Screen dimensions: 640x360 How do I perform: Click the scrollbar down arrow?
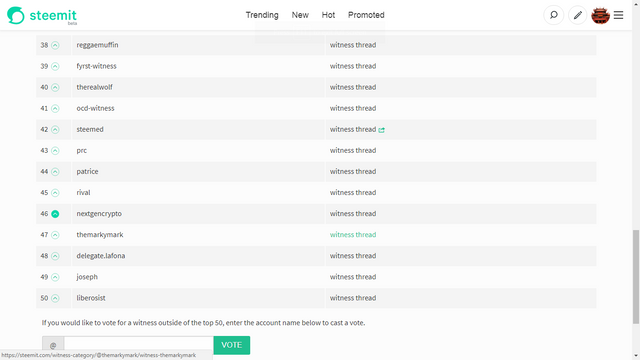point(636,356)
